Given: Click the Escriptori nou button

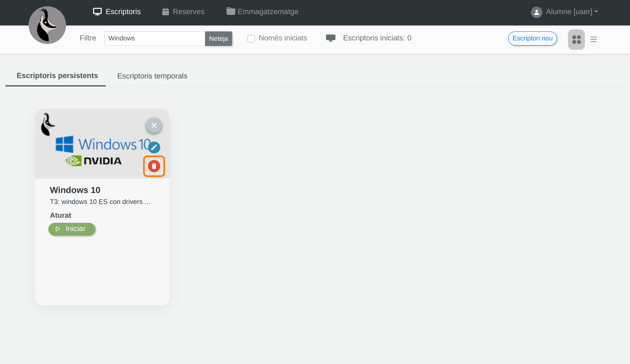Looking at the screenshot, I should coord(532,38).
